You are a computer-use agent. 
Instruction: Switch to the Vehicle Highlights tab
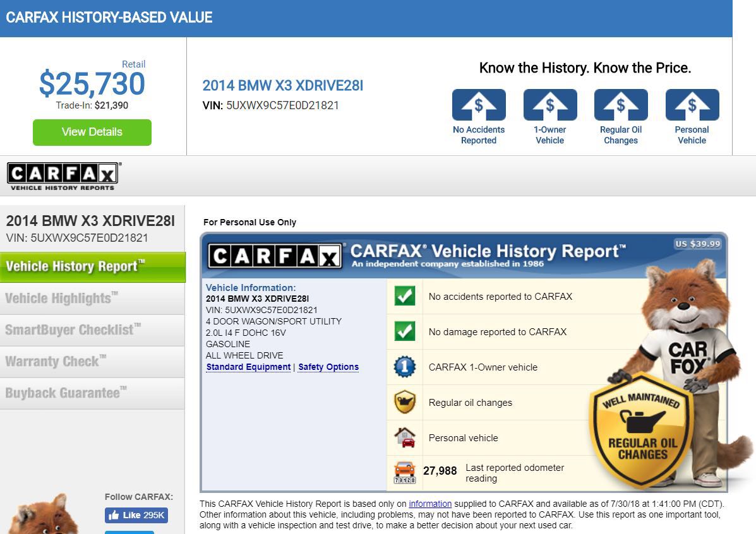(92, 299)
